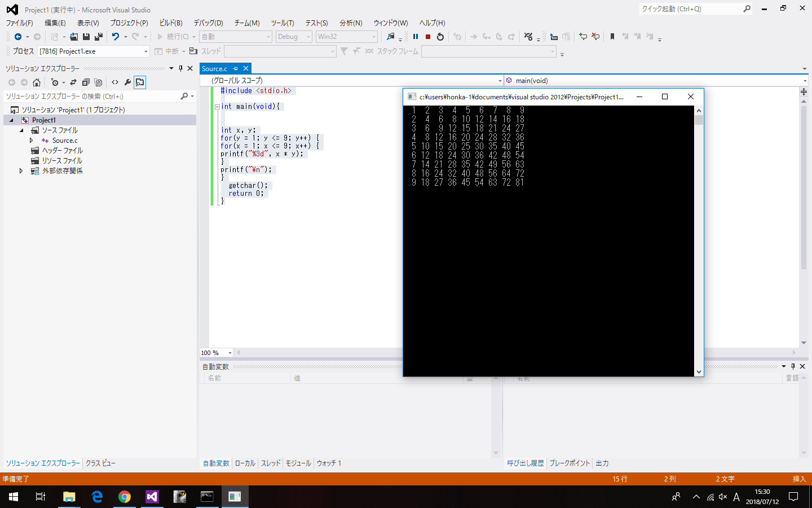This screenshot has height=508, width=812.
Task: Pause debugging with the Break All button
Action: pyautogui.click(x=416, y=37)
